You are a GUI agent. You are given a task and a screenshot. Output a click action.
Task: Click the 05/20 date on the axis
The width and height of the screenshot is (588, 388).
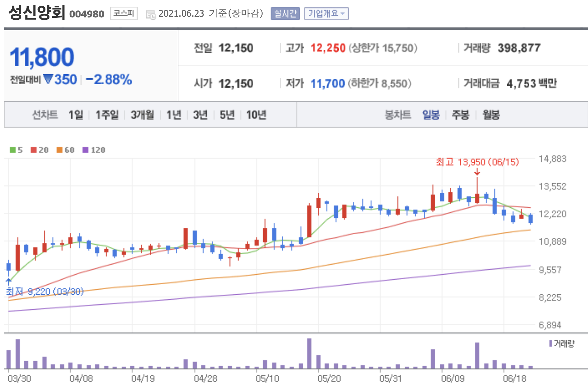pyautogui.click(x=329, y=379)
